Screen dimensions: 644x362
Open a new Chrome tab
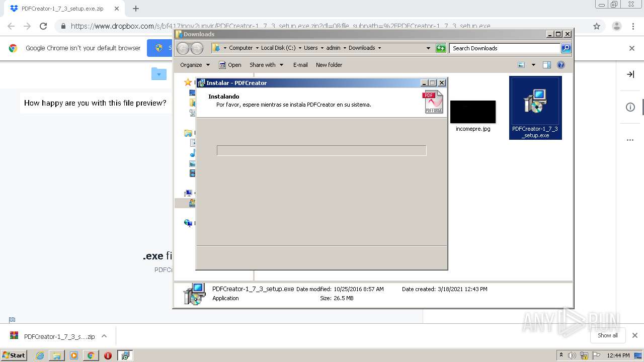point(136,9)
